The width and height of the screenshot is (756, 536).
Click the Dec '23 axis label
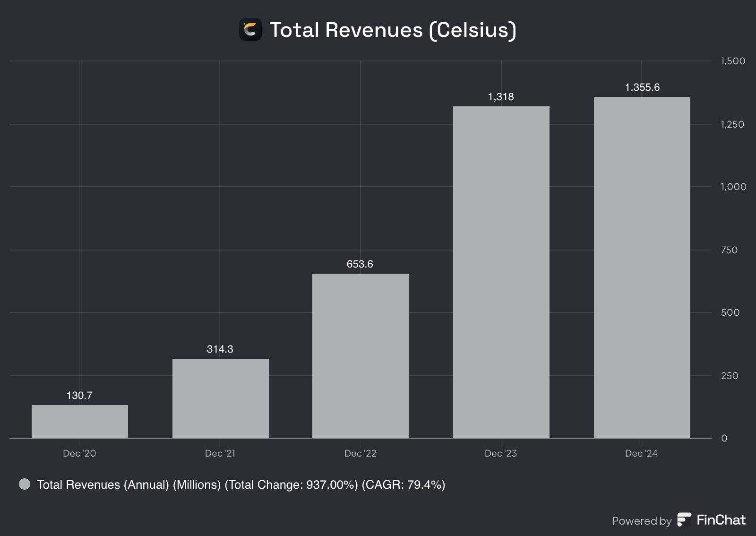[x=501, y=453]
